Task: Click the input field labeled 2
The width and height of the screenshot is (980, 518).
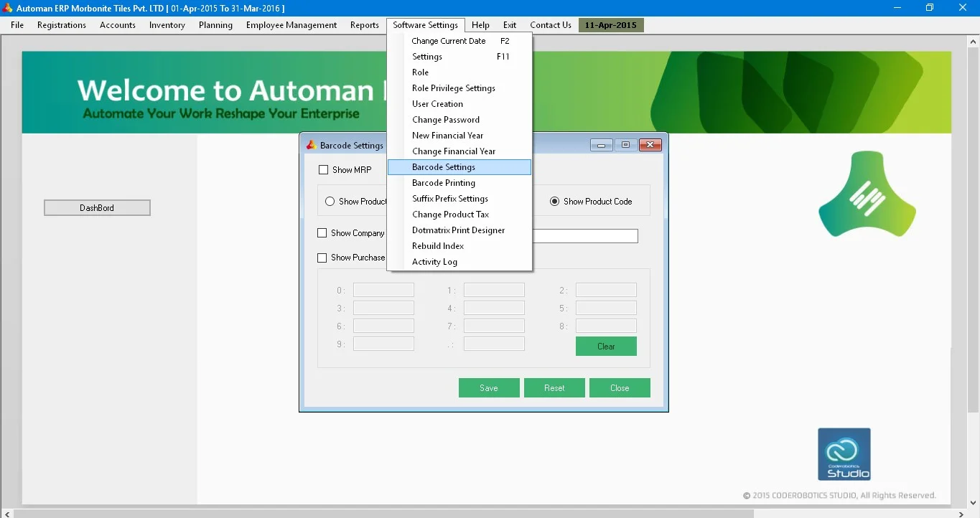Action: click(x=606, y=291)
